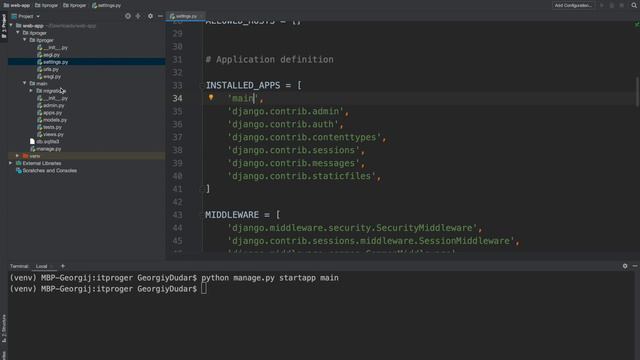Click settings.py in the navigation breadcrumb
This screenshot has width=640, height=360.
coord(107,5)
